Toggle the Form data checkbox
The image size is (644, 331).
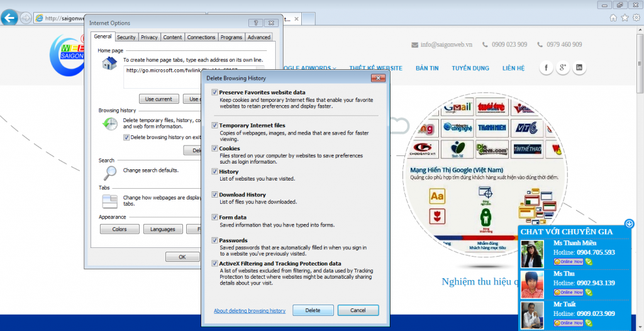pyautogui.click(x=214, y=217)
